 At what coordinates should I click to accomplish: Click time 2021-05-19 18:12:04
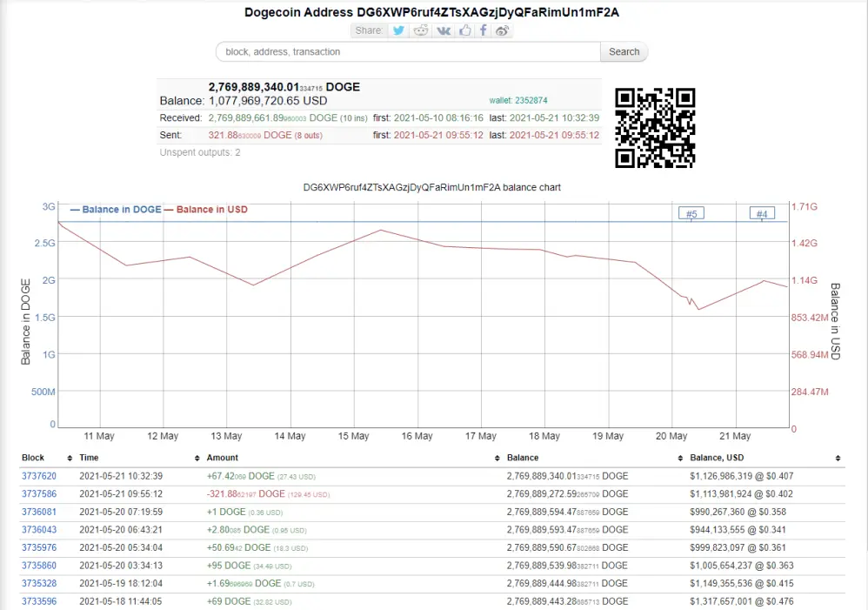point(121,583)
